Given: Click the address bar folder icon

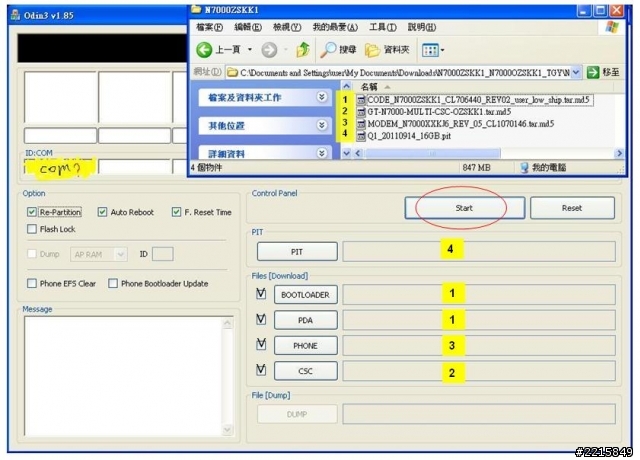Looking at the screenshot, I should pyautogui.click(x=232, y=73).
